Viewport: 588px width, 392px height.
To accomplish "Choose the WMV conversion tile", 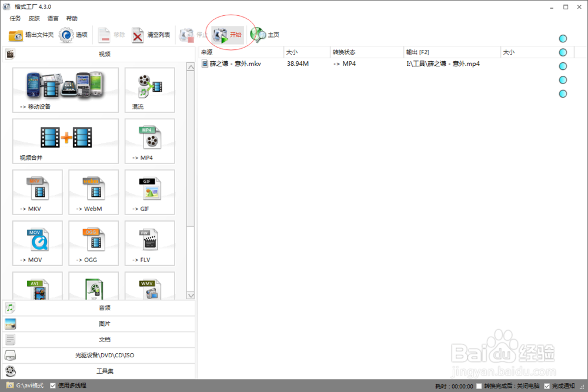I will pos(149,286).
